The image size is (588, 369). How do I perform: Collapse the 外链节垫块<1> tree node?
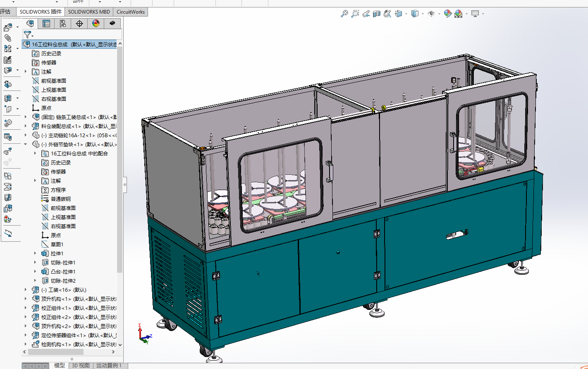pos(26,145)
